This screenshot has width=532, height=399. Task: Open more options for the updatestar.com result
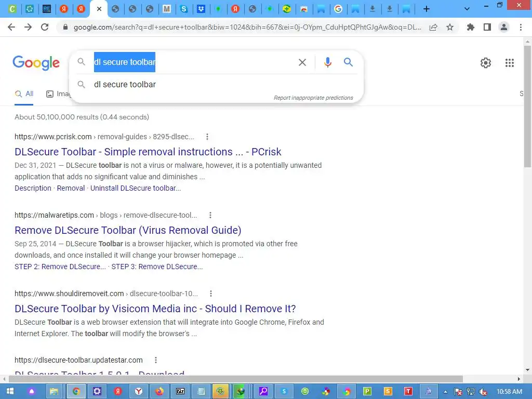click(x=156, y=360)
